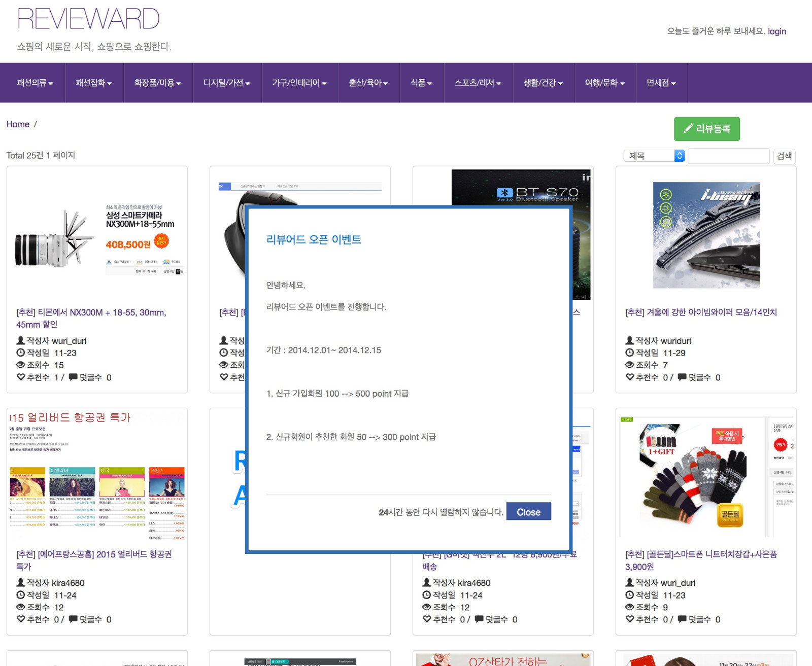Click the clock date icon on the wiper card

(x=630, y=353)
